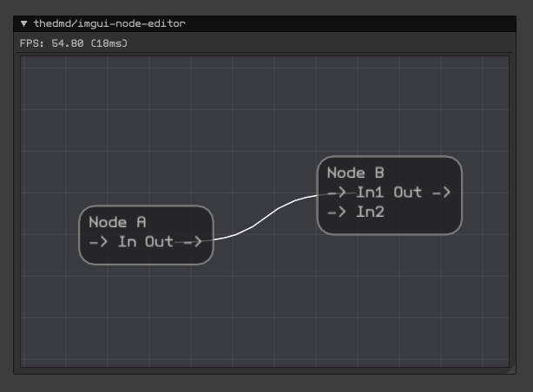Screen dimensions: 533x392
Task: Click Node A's Out pin arrow
Action: coord(193,242)
